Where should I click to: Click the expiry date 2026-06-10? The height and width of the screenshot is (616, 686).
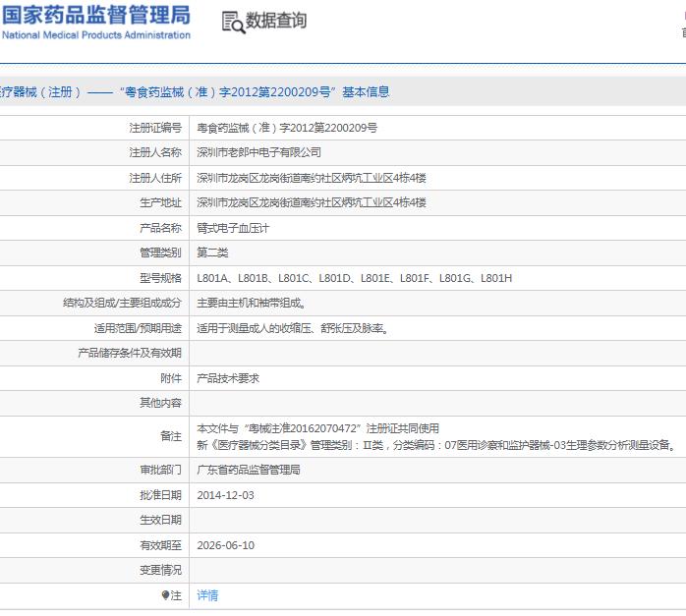(x=225, y=545)
